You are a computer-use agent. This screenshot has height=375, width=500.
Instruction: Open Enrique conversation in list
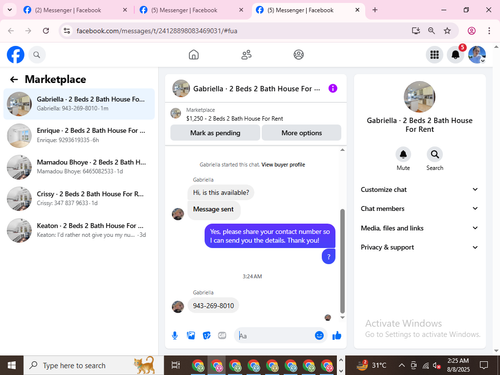click(79, 135)
